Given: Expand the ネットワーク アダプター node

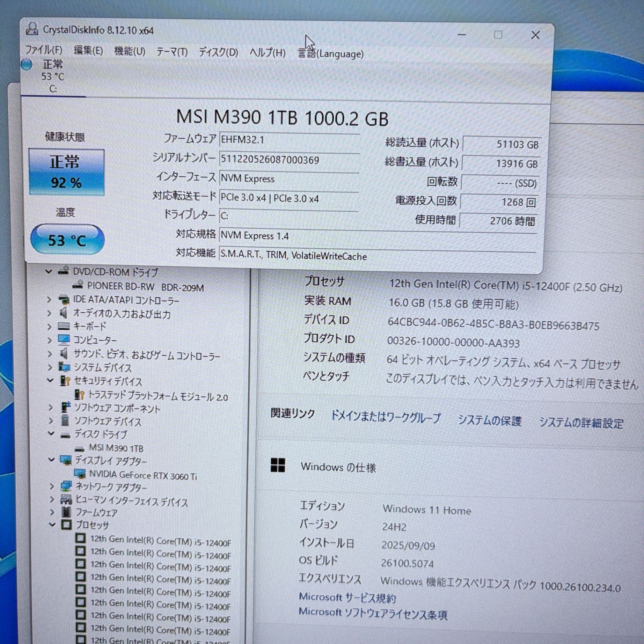Looking at the screenshot, I should coord(52,486).
